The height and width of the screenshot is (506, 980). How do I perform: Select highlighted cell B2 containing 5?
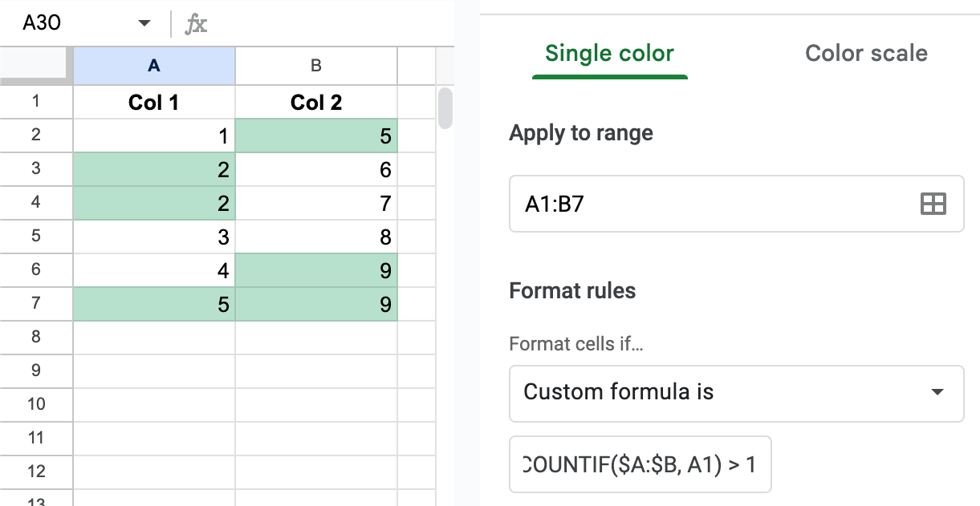(315, 136)
